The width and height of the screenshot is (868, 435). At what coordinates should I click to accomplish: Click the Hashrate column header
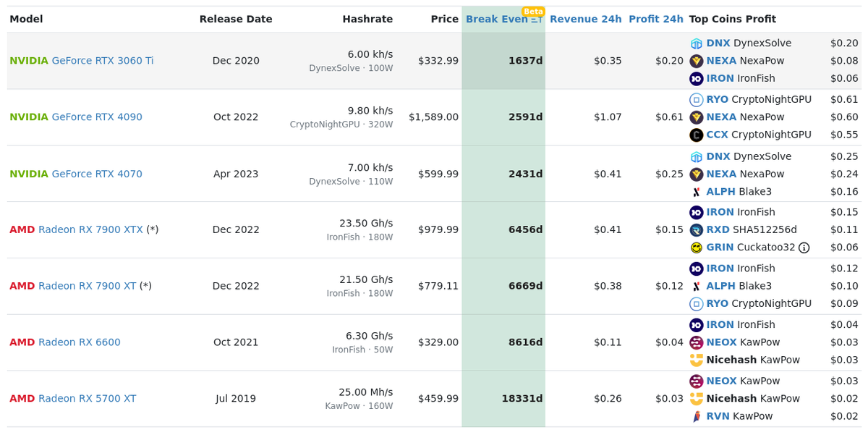367,20
